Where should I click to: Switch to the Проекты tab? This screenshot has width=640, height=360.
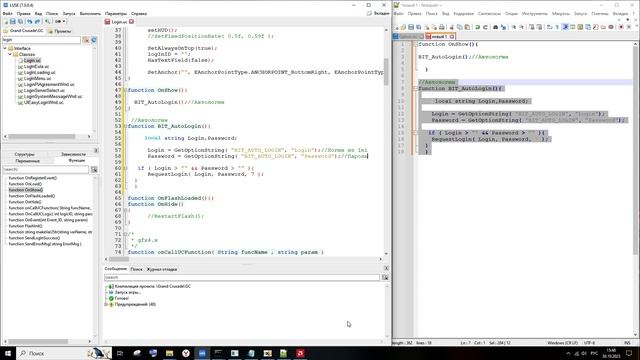coord(60,31)
